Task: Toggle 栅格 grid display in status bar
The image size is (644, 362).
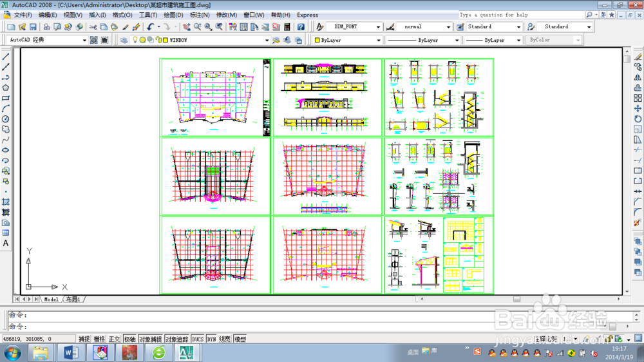Action: point(99,339)
